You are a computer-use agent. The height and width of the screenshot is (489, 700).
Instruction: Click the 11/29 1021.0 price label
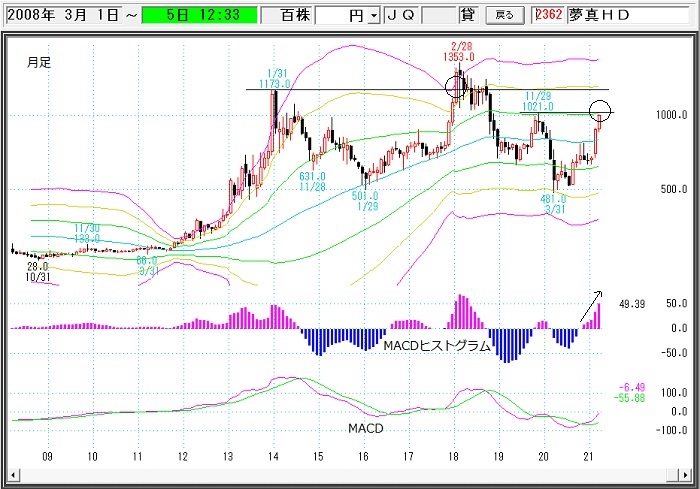pos(538,101)
